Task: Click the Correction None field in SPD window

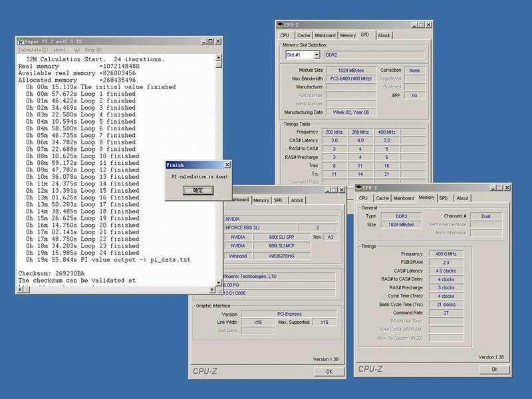Action: (414, 70)
